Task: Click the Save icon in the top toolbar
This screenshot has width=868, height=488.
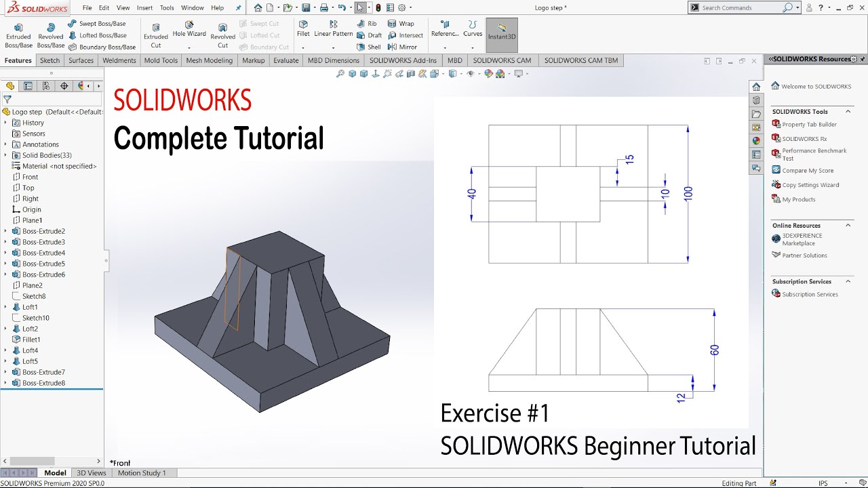Action: point(306,7)
